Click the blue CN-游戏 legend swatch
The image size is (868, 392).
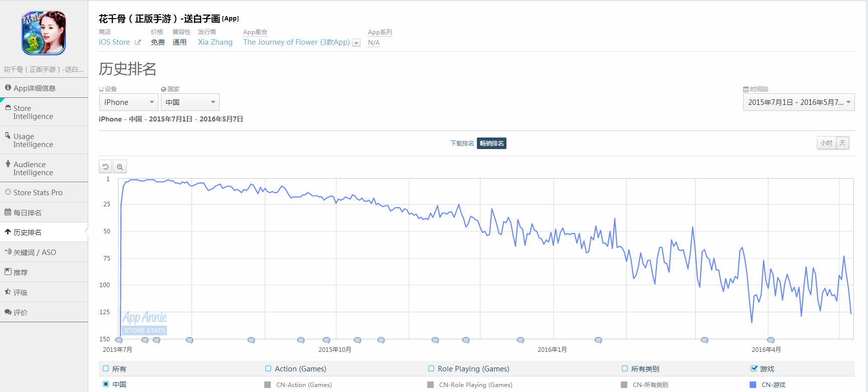tap(753, 385)
